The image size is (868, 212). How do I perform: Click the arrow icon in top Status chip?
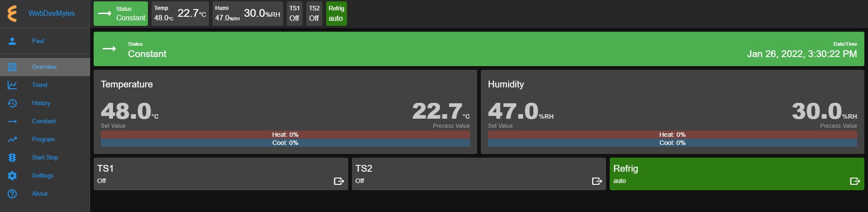[x=105, y=14]
